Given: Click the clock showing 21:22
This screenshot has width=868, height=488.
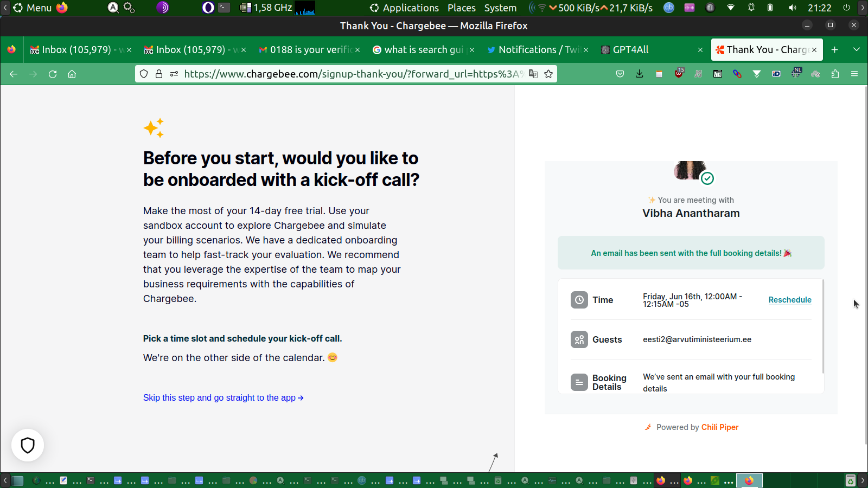Looking at the screenshot, I should (819, 8).
